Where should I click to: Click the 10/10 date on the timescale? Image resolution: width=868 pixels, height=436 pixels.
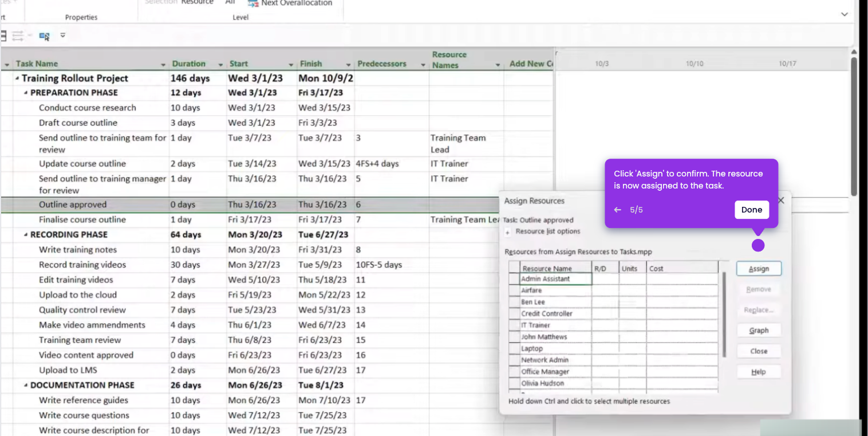(694, 64)
